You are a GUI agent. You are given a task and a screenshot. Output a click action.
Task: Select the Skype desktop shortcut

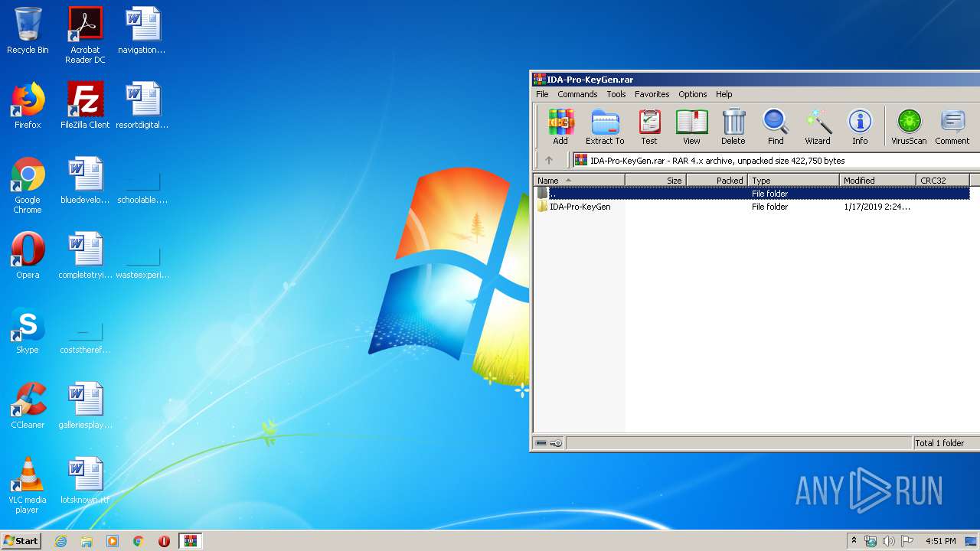tap(28, 331)
